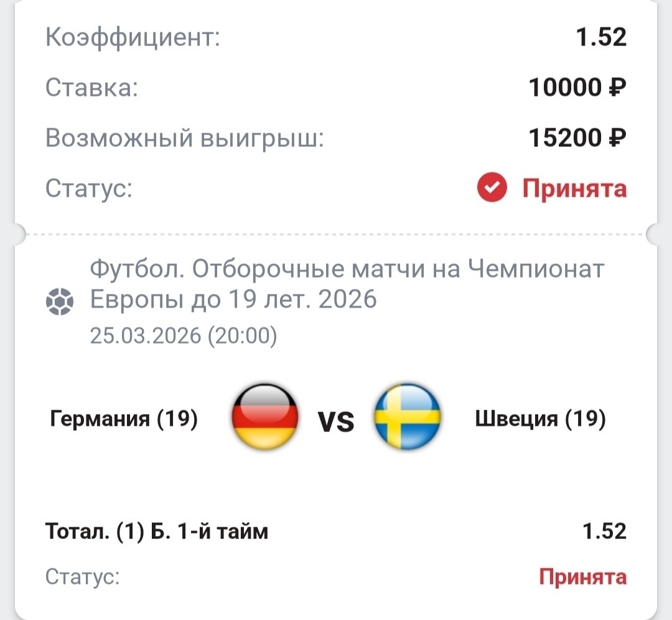This screenshot has height=620, width=672.
Task: Click the Ставка label
Action: coord(91,88)
